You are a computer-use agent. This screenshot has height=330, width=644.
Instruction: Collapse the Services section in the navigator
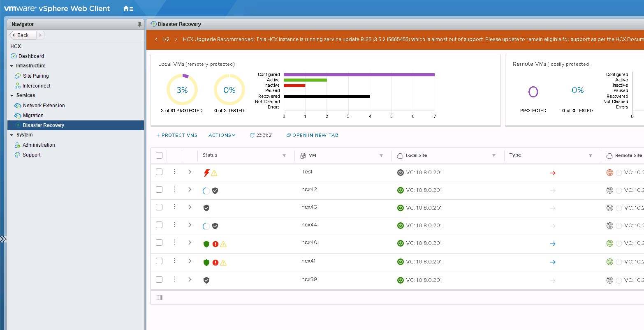tap(12, 95)
